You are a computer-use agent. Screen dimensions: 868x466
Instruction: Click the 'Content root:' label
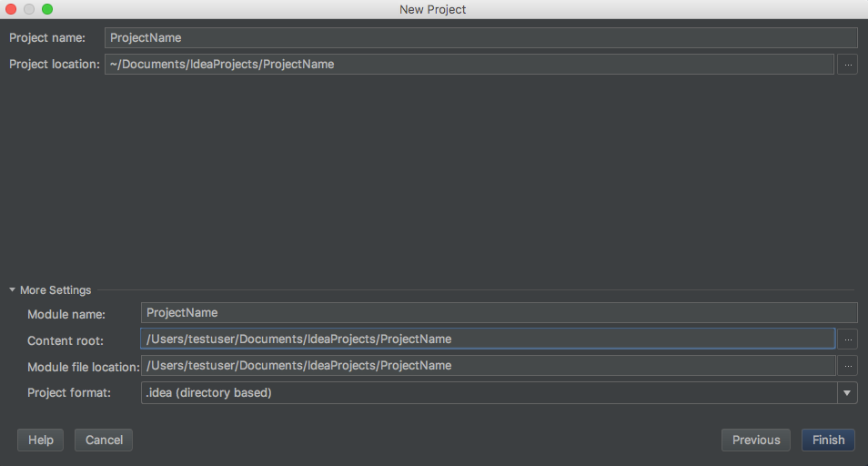(x=66, y=341)
